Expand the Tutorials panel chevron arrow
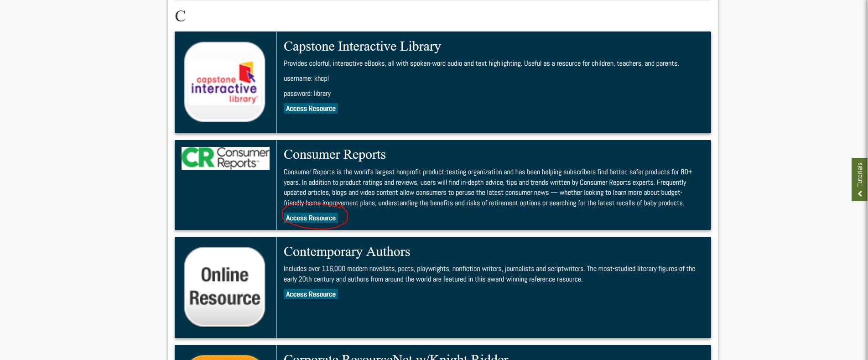 [860, 194]
